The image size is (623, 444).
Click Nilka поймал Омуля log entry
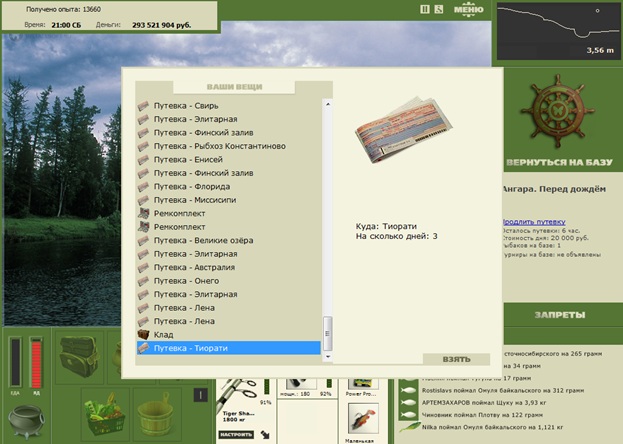(493, 427)
